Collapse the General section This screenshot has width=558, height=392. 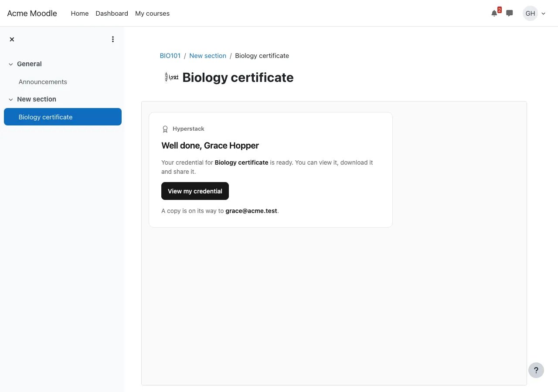click(11, 64)
